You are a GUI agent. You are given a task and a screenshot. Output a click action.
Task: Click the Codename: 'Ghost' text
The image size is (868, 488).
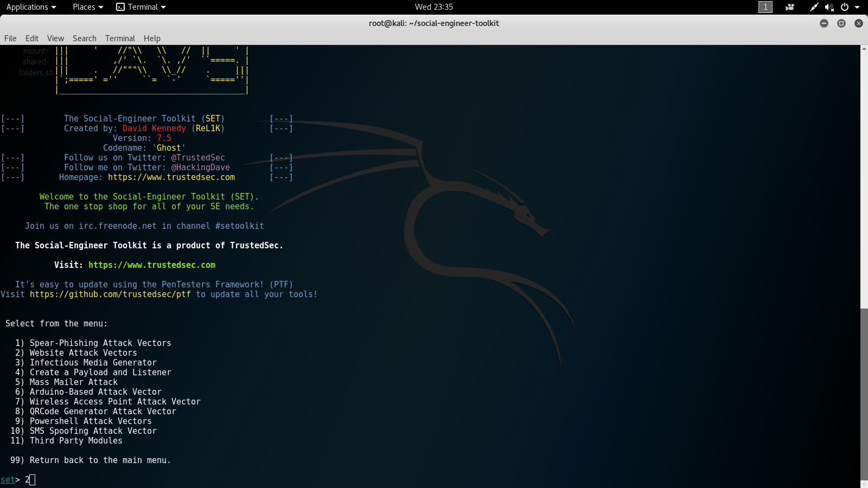click(x=144, y=148)
